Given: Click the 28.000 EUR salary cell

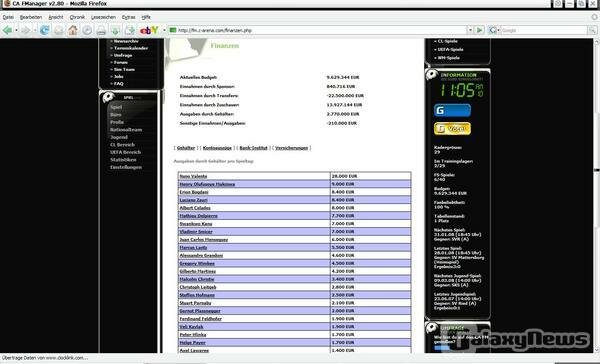Looking at the screenshot, I should (370, 176).
